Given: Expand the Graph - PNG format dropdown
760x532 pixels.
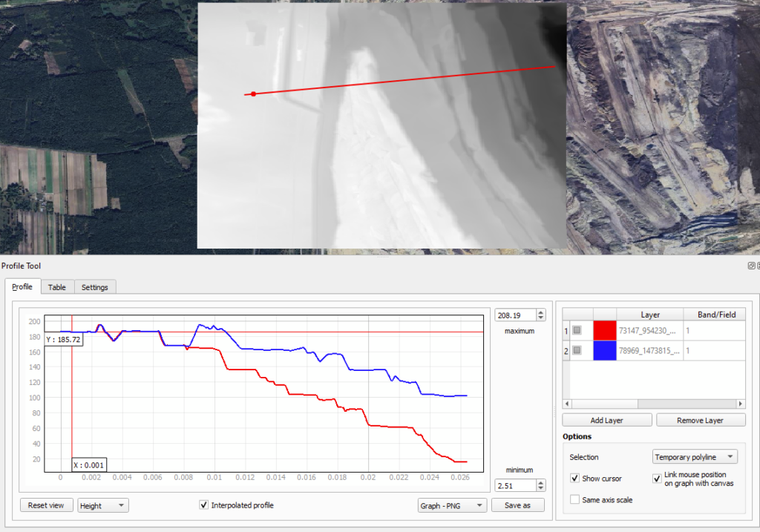Looking at the screenshot, I should pyautogui.click(x=452, y=505).
